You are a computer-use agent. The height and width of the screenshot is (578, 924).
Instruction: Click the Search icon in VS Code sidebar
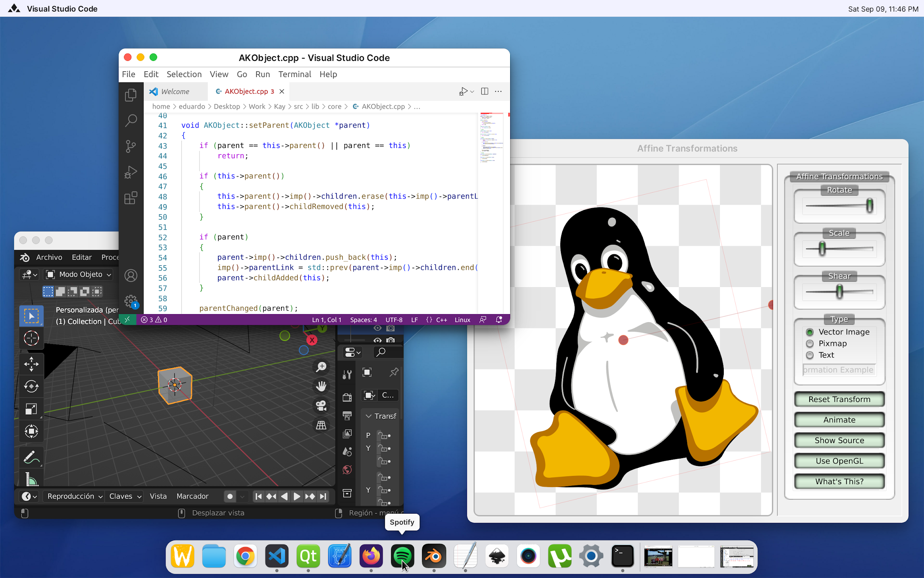[x=131, y=120]
